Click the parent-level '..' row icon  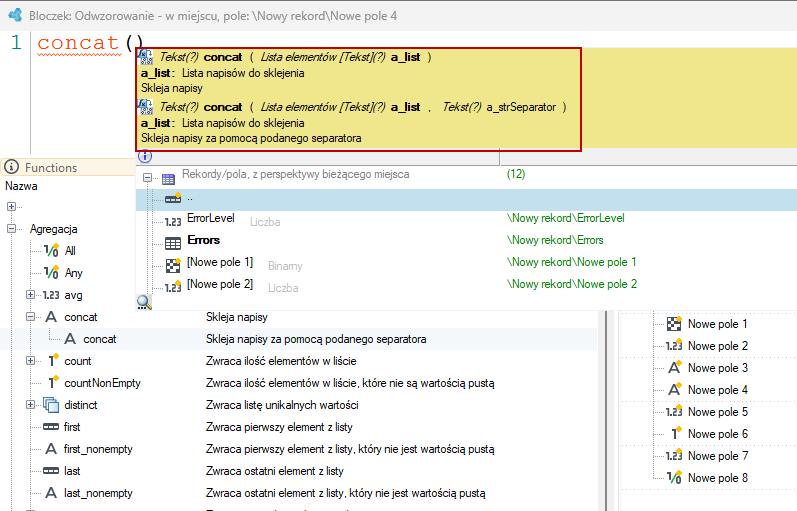pos(173,198)
